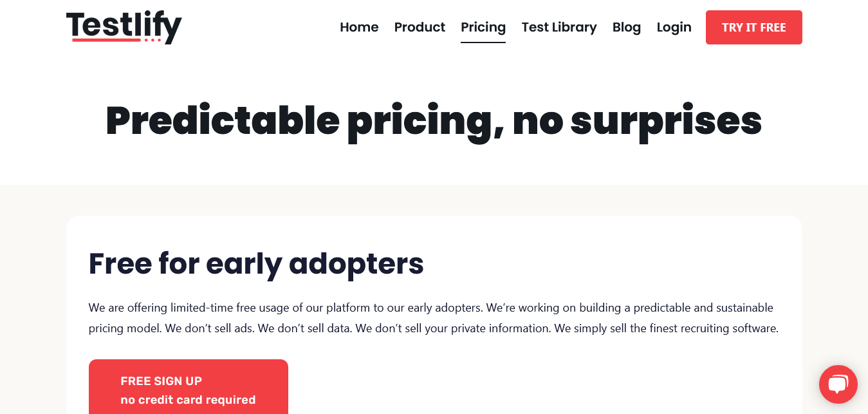Select the Pricing menu item
The image size is (868, 414).
pos(483,27)
